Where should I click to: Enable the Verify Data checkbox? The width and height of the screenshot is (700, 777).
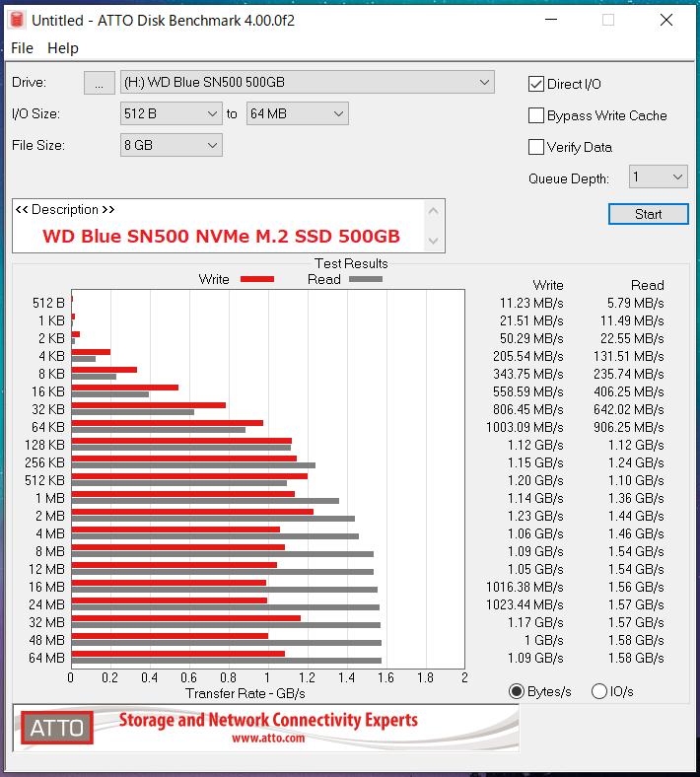click(x=536, y=147)
